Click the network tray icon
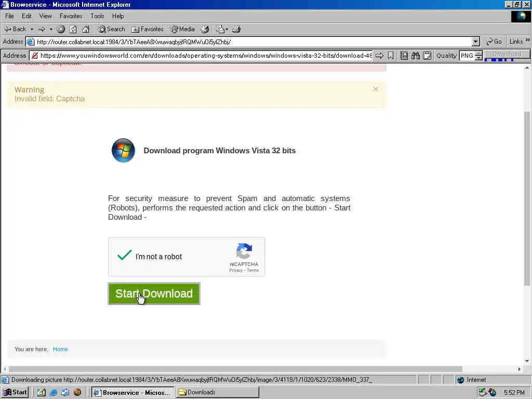The image size is (532, 399). pos(483,393)
